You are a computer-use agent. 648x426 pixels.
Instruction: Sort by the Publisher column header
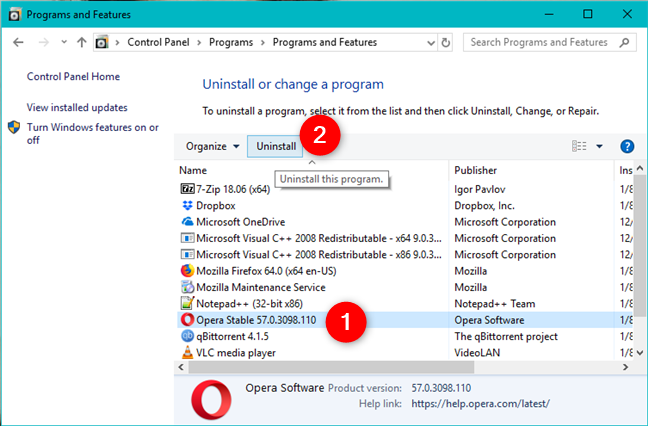tap(531, 170)
